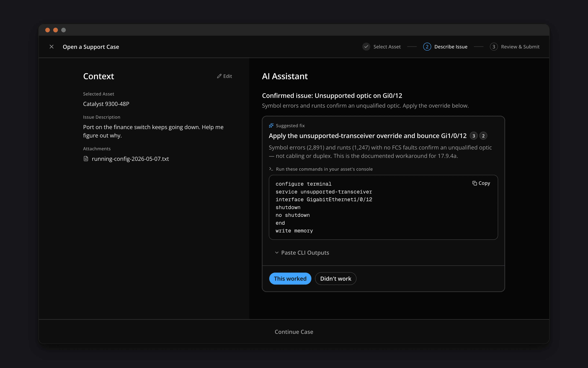
Task: Click the pencil Edit icon in Context
Action: pyautogui.click(x=219, y=76)
